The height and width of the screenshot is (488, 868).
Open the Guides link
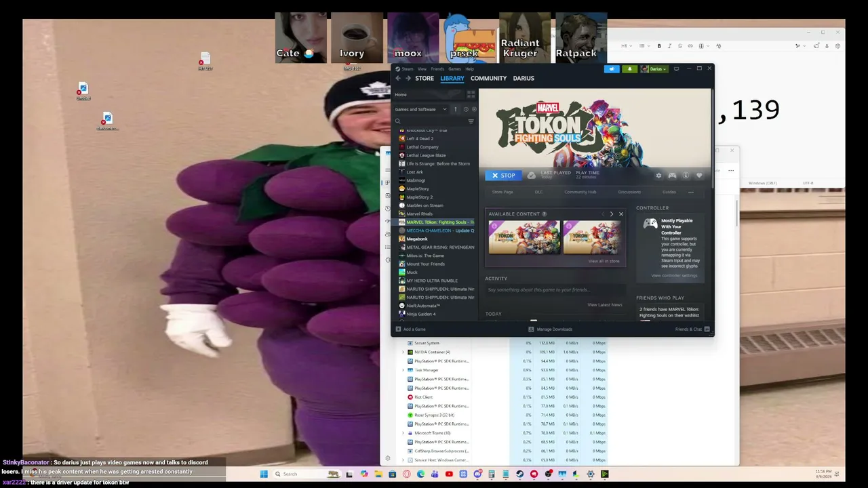click(x=669, y=192)
